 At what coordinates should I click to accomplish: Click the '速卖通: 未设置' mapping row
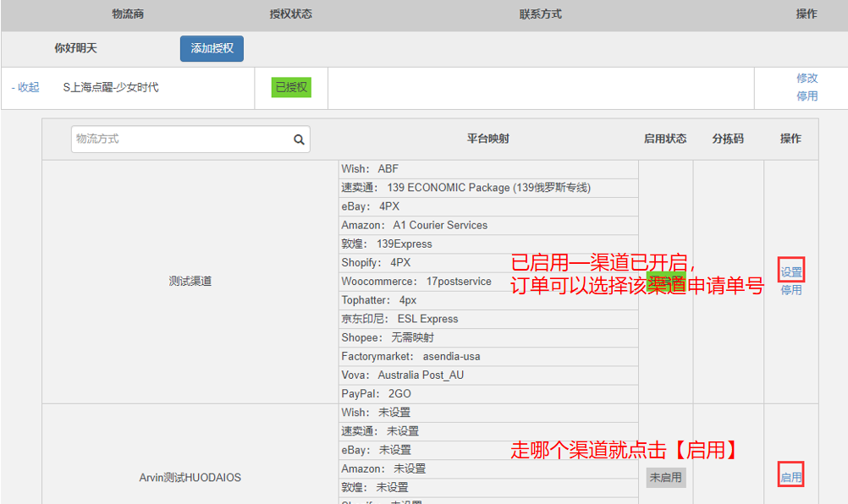[488, 431]
